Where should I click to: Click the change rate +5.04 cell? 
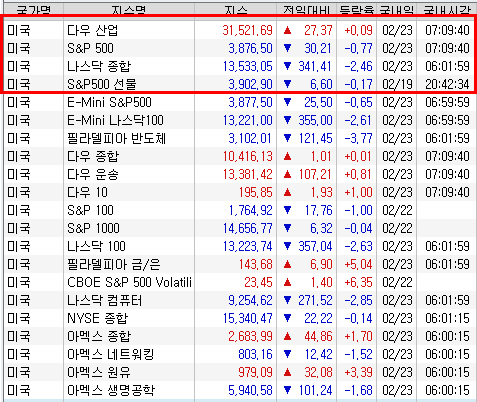click(359, 264)
